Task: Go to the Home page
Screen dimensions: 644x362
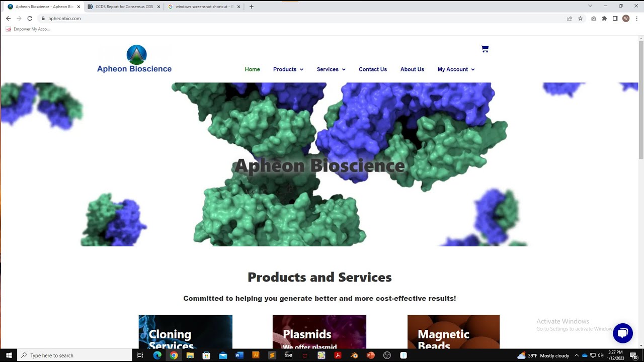Action: tap(253, 69)
